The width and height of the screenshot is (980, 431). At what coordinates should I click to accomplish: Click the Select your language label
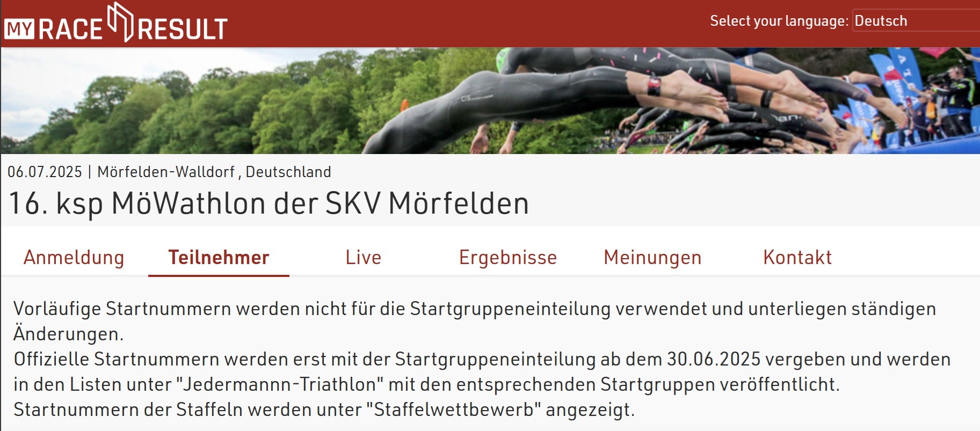coord(779,21)
